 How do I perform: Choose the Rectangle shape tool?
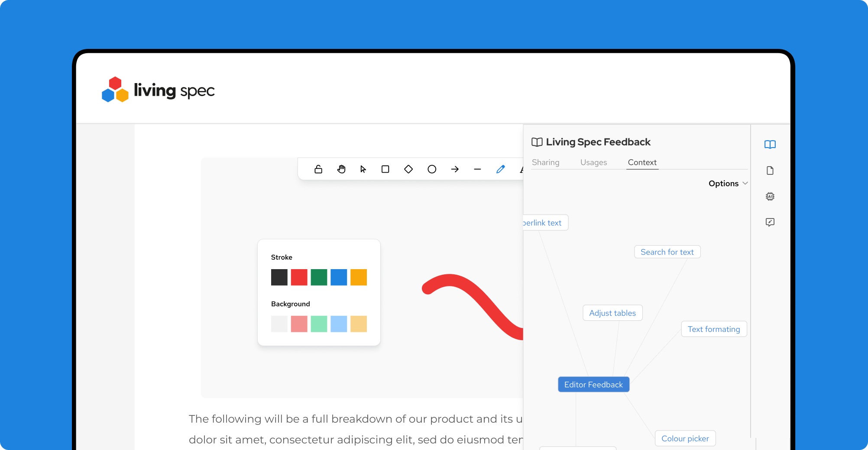pos(385,169)
